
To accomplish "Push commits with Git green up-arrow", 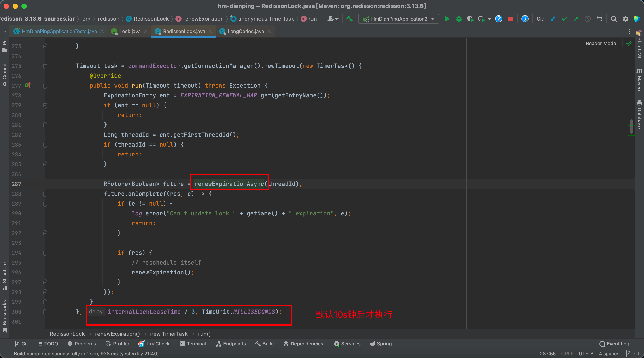I will point(576,19).
